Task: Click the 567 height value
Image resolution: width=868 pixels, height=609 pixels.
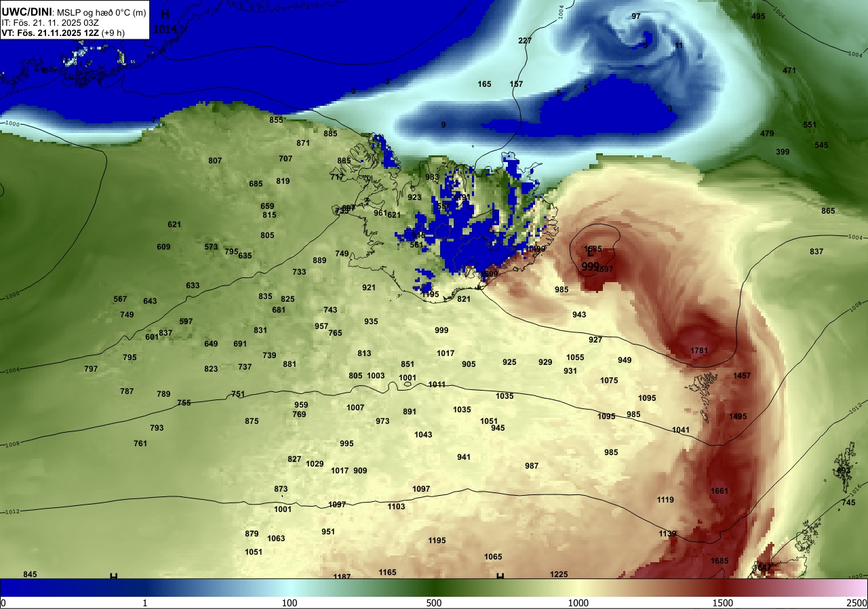Action: pyautogui.click(x=120, y=299)
